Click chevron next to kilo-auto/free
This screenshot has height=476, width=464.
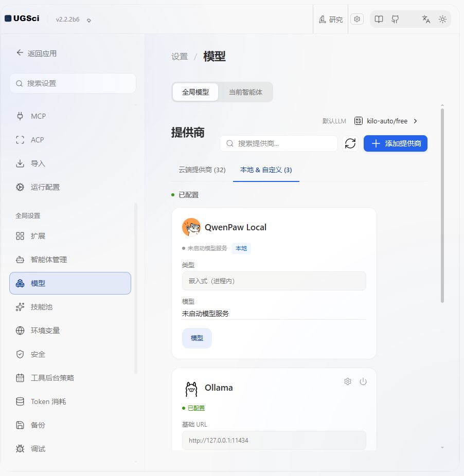click(x=415, y=121)
